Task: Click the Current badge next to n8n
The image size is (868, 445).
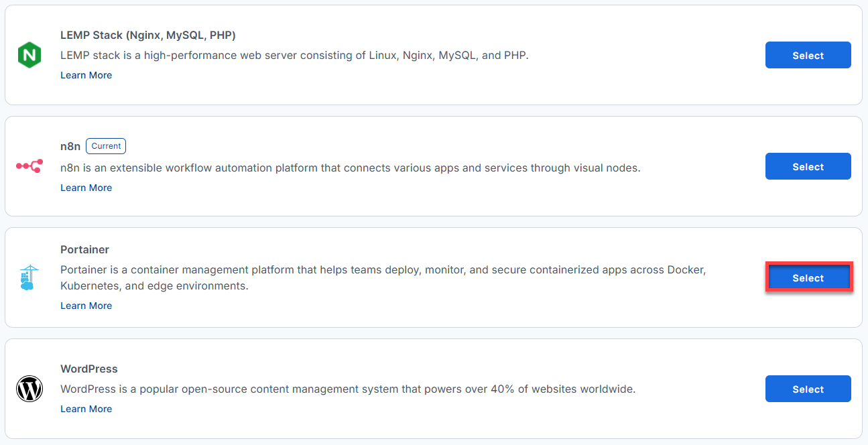Action: (106, 146)
